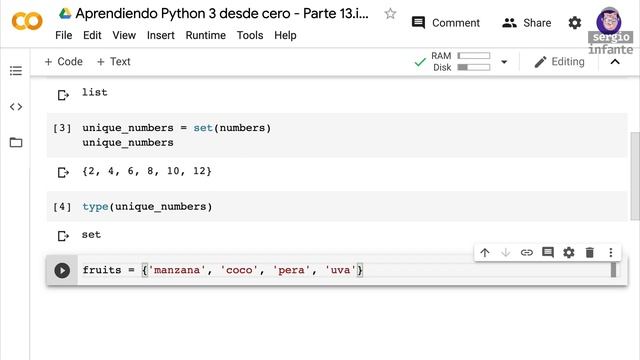The height and width of the screenshot is (360, 640).
Task: Click the 'list' output text
Action: pyautogui.click(x=95, y=92)
